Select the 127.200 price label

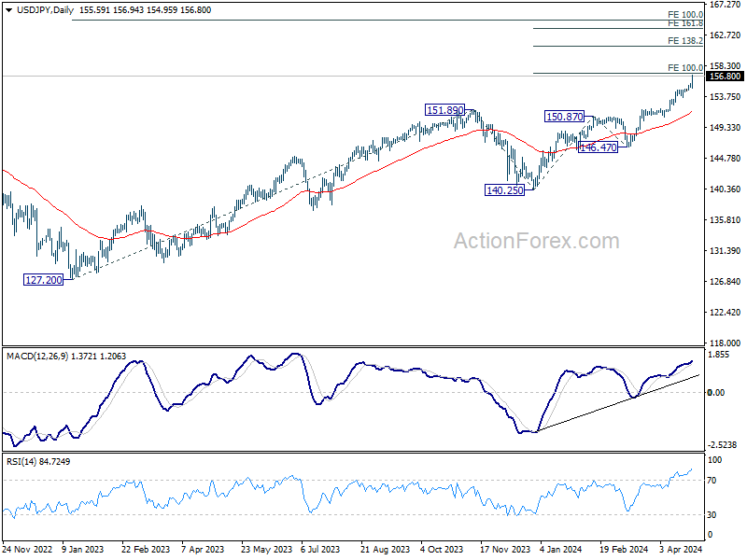click(x=43, y=280)
